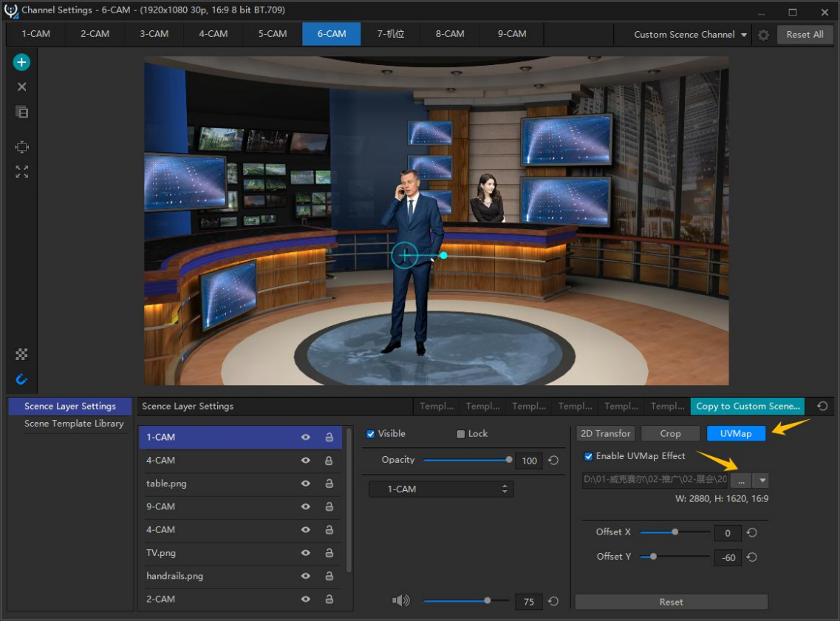The height and width of the screenshot is (621, 840).
Task: Enable the Lock checkbox
Action: click(x=461, y=434)
